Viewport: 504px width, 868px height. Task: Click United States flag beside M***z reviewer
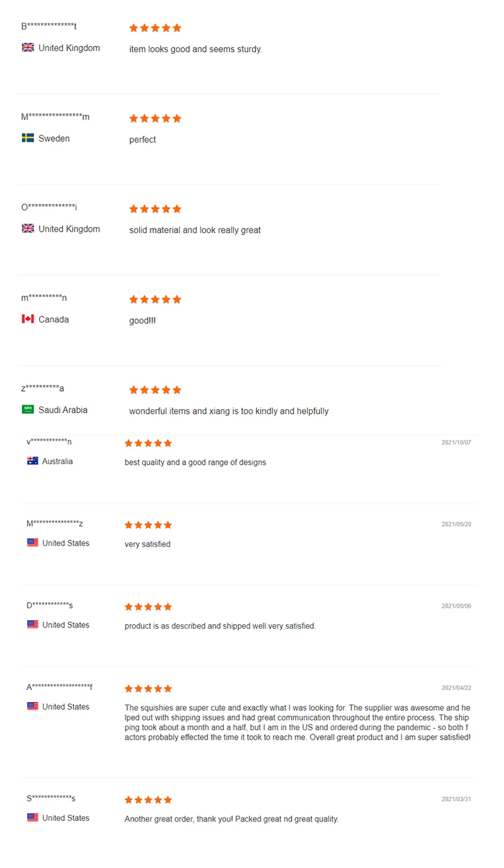point(32,543)
